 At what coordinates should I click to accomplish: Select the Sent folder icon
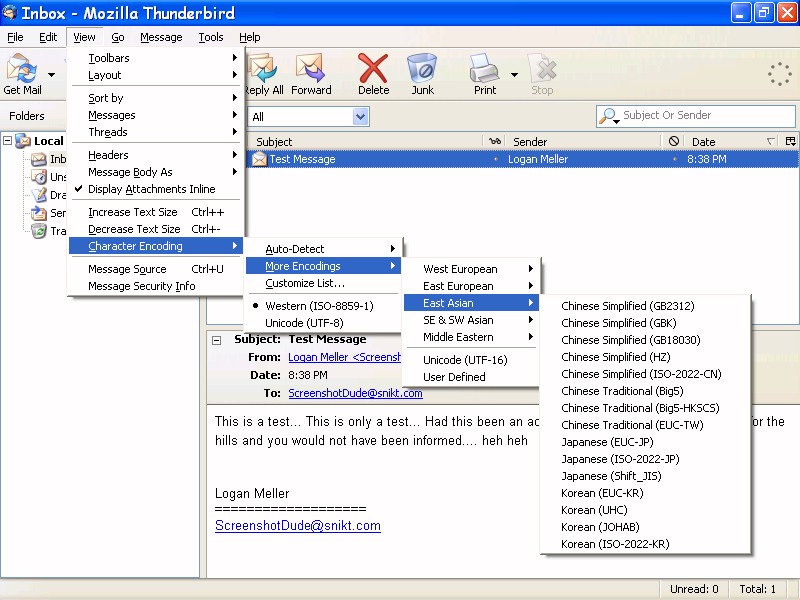pyautogui.click(x=39, y=213)
